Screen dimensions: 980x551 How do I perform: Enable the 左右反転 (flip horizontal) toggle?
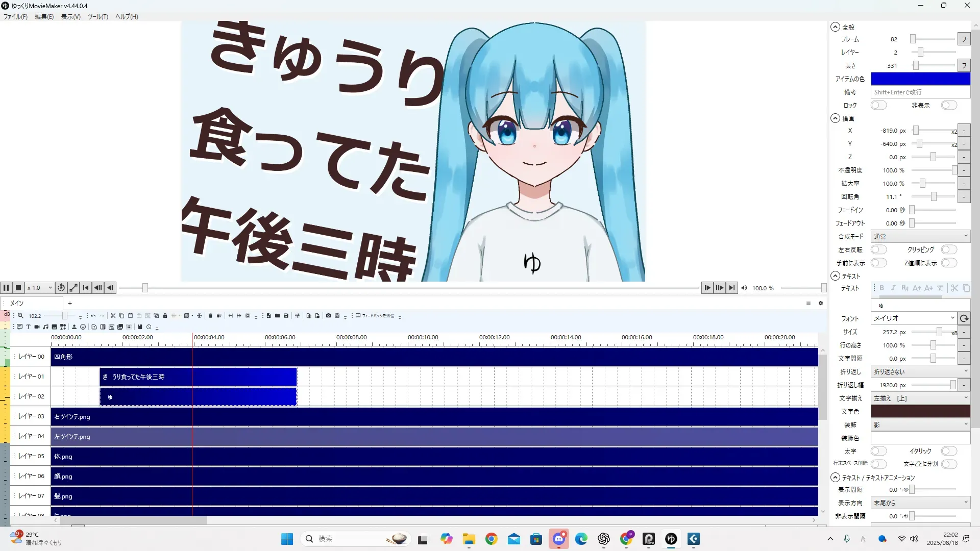(x=878, y=249)
